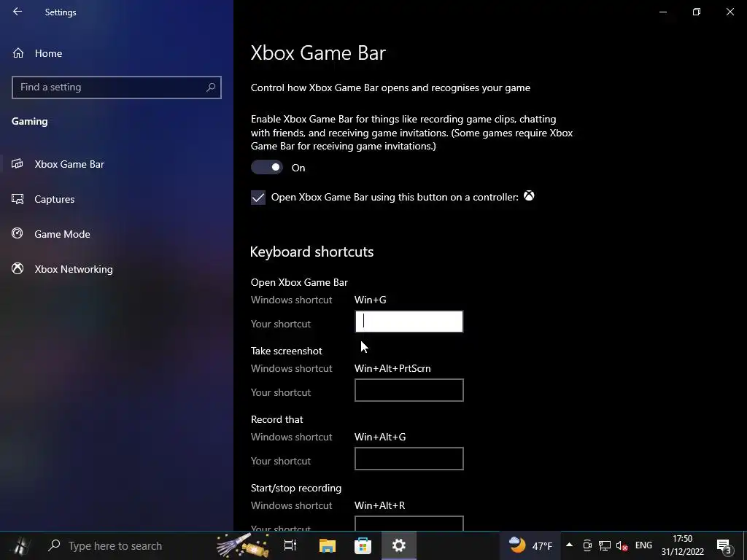Click the search magnifier icon on taskbar
The width and height of the screenshot is (747, 560).
point(54,545)
